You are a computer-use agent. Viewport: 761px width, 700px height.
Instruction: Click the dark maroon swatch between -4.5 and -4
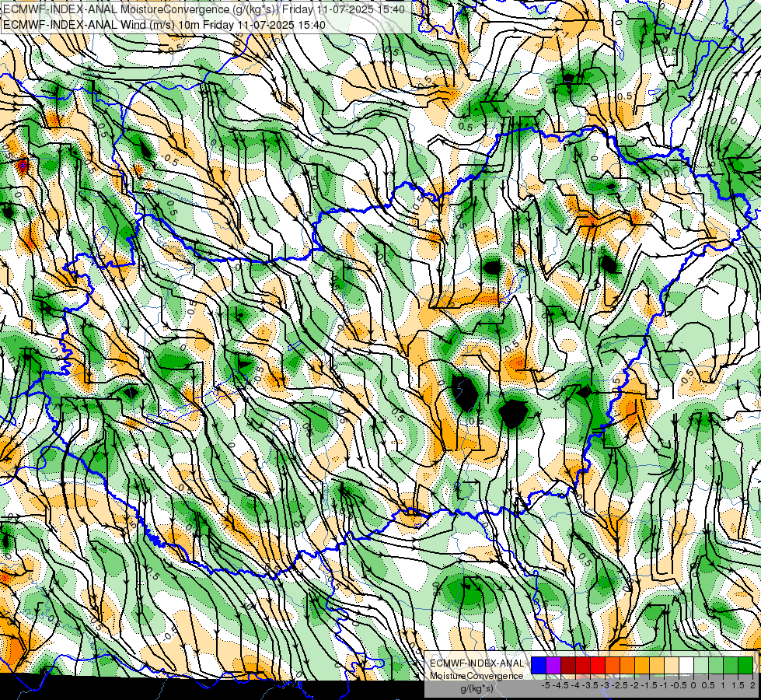pos(568,665)
